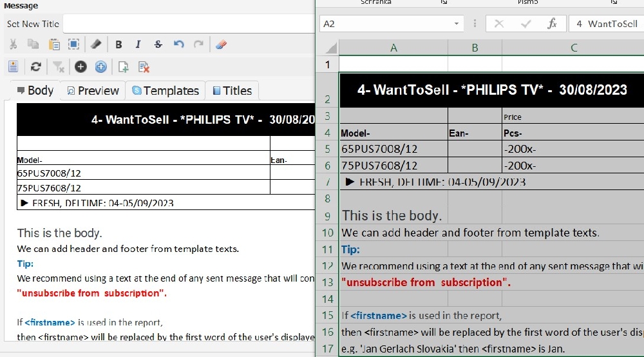Image resolution: width=644 pixels, height=357 pixels.
Task: Click the Excel Name Box showing A2
Action: pos(386,24)
